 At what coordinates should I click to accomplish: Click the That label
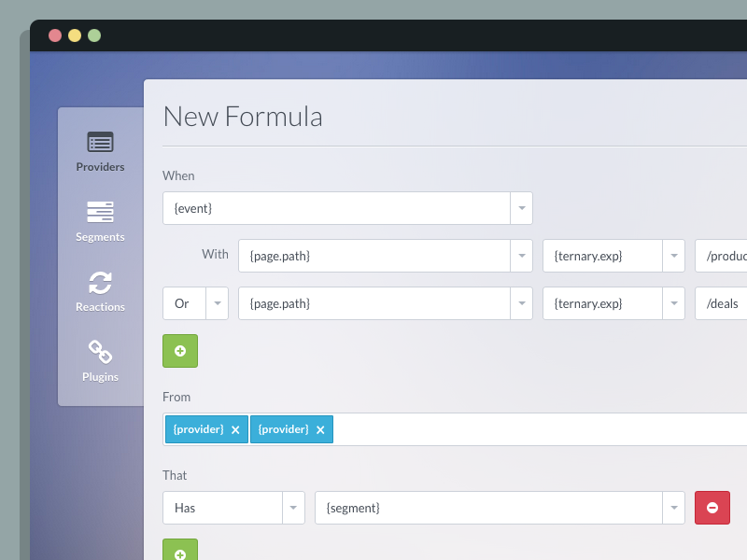(x=175, y=475)
